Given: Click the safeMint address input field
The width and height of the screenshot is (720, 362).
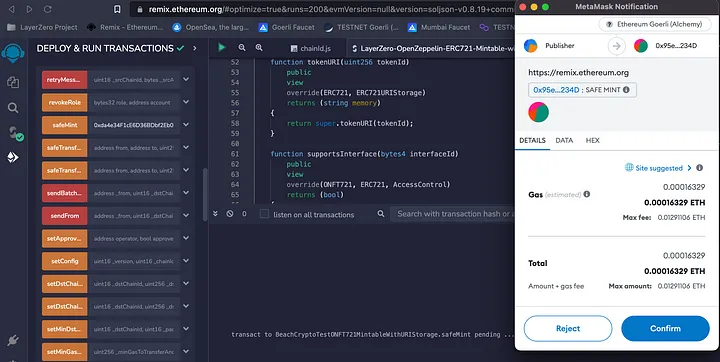Looking at the screenshot, I should pyautogui.click(x=134, y=124).
